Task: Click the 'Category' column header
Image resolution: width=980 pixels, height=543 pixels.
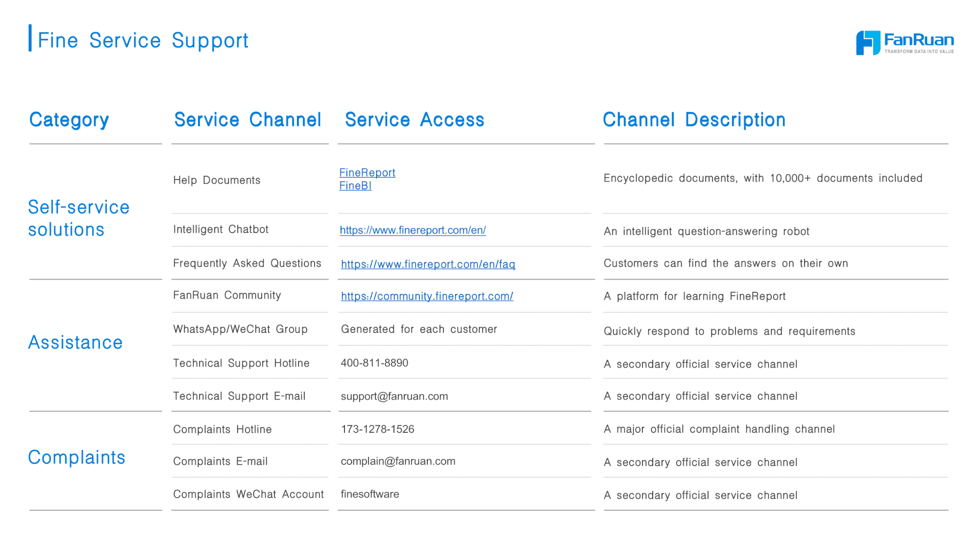Action: coord(69,119)
